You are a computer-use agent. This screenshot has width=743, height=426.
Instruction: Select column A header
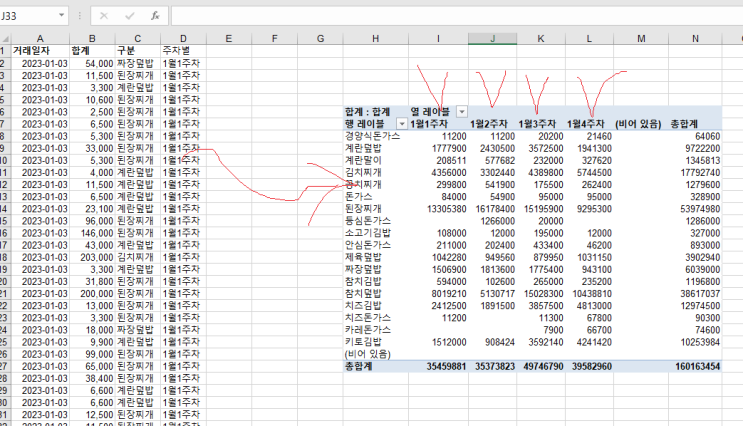pyautogui.click(x=40, y=38)
